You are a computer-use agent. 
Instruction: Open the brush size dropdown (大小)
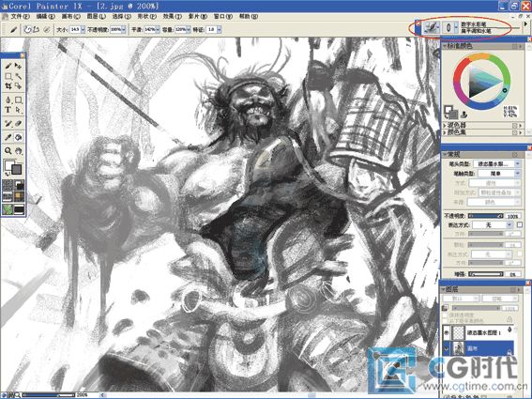pos(83,30)
